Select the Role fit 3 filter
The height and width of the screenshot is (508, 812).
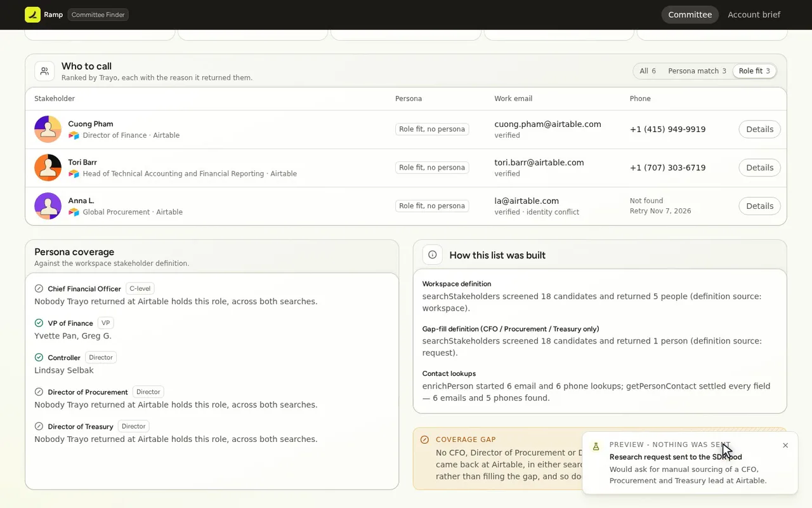coord(754,71)
